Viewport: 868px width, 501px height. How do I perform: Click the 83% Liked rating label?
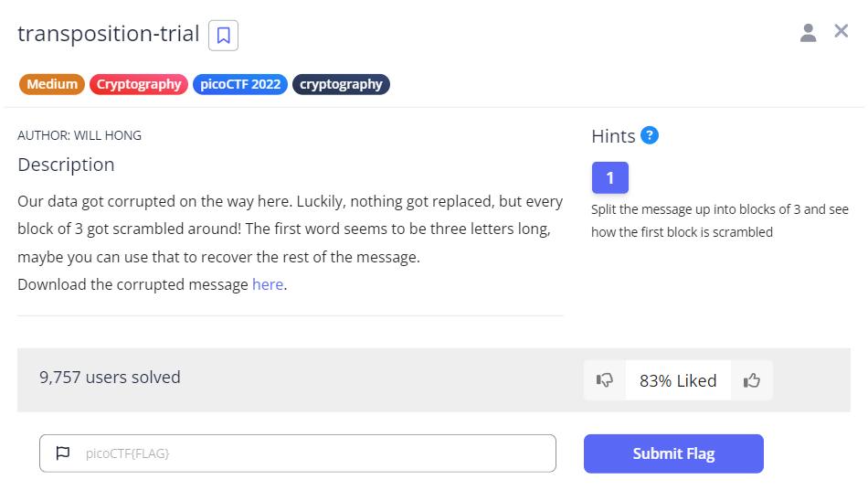(x=678, y=380)
